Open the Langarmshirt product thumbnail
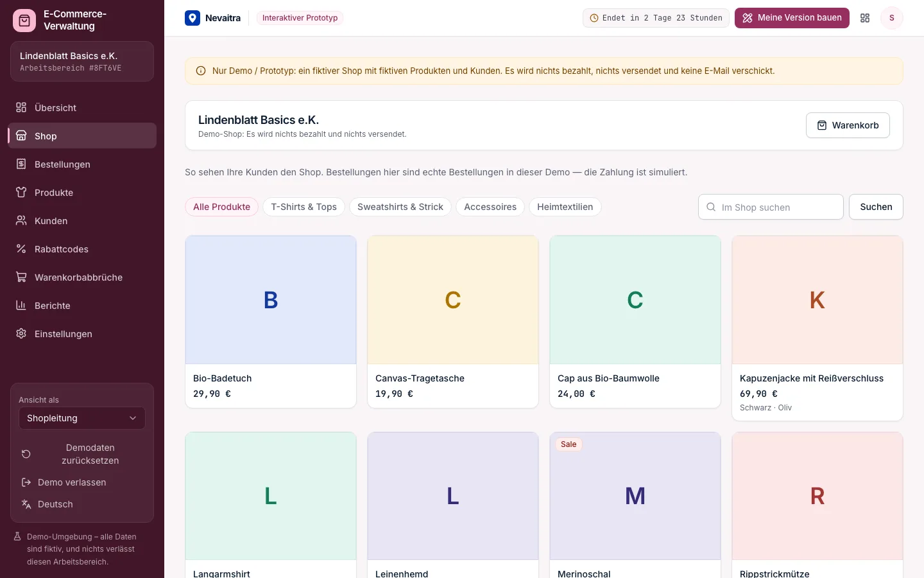 (271, 496)
